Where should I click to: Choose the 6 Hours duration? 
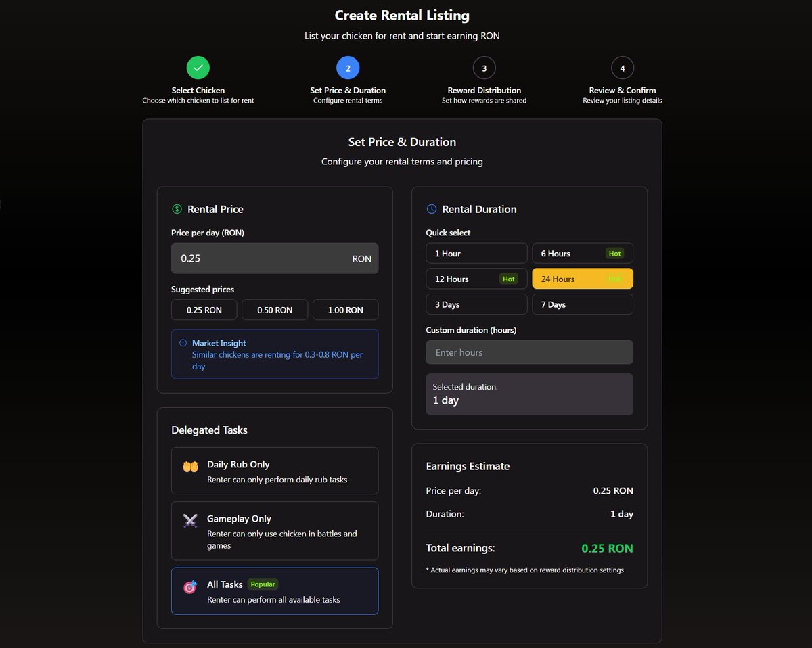point(583,253)
